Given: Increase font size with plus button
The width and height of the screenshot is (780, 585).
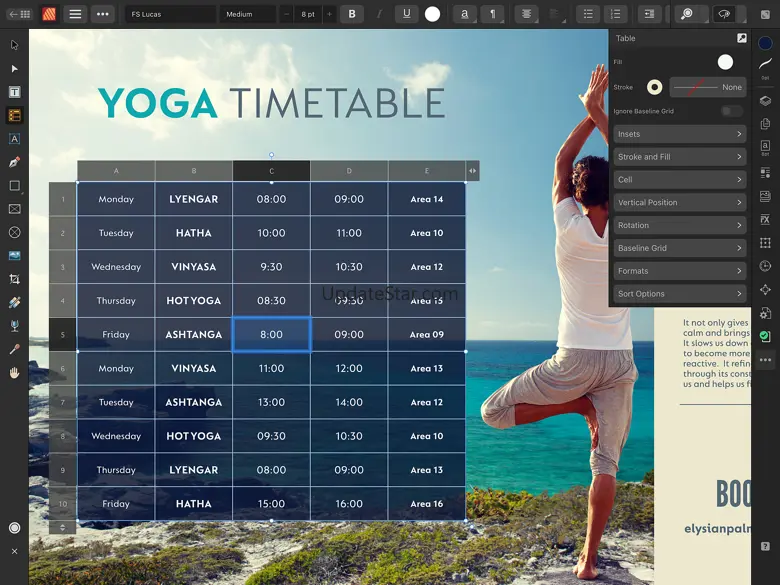Looking at the screenshot, I should [329, 14].
